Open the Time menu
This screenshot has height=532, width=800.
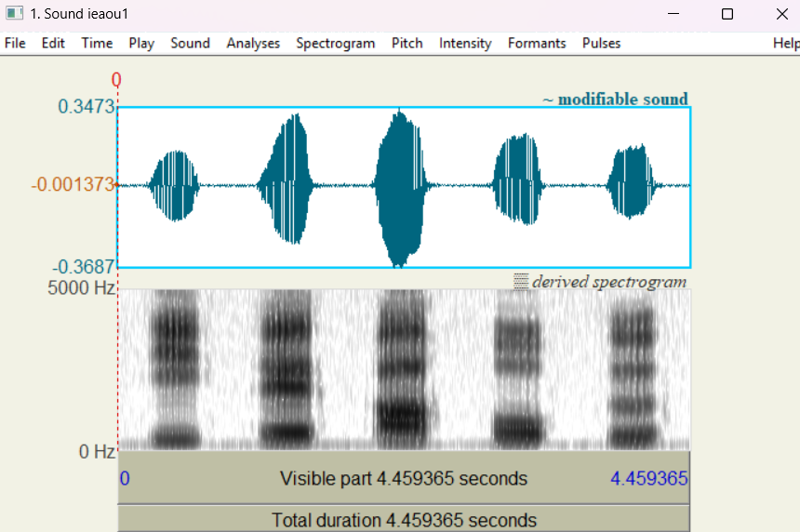(x=97, y=44)
